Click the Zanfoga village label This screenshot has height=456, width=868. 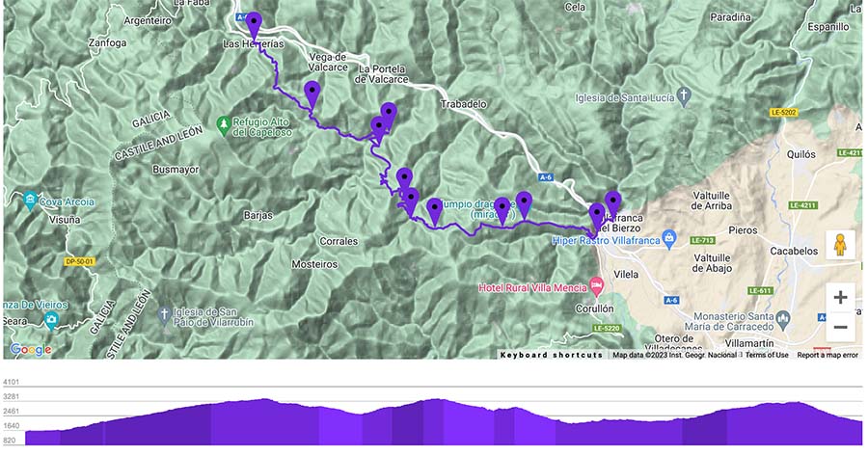pyautogui.click(x=107, y=42)
